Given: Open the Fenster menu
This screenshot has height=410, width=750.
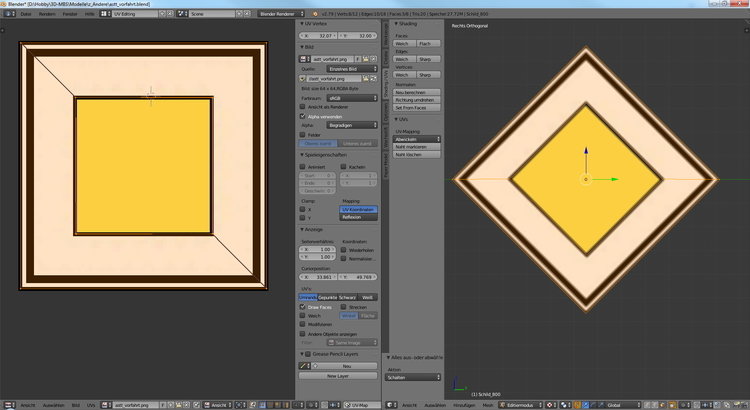Looking at the screenshot, I should click(70, 16).
